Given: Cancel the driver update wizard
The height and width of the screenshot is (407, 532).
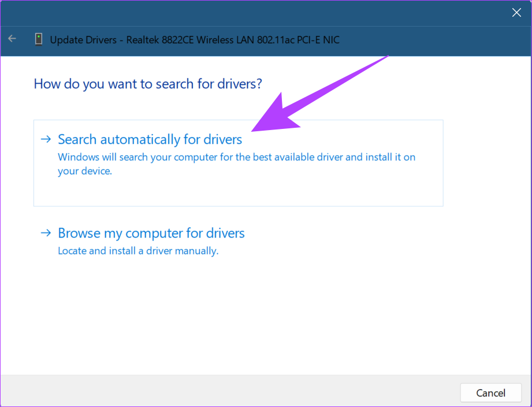Looking at the screenshot, I should coord(490,393).
